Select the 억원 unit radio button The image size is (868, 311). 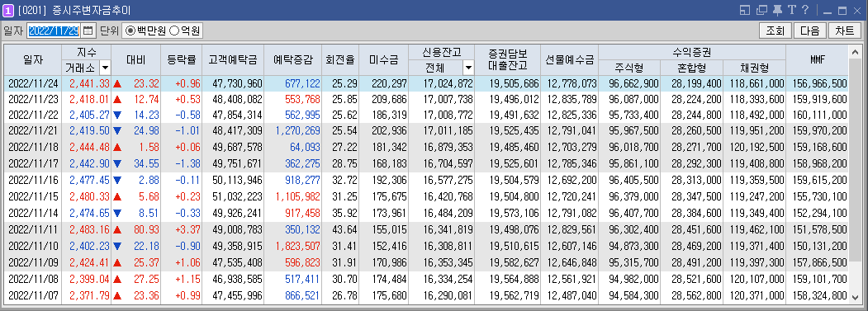tap(173, 31)
